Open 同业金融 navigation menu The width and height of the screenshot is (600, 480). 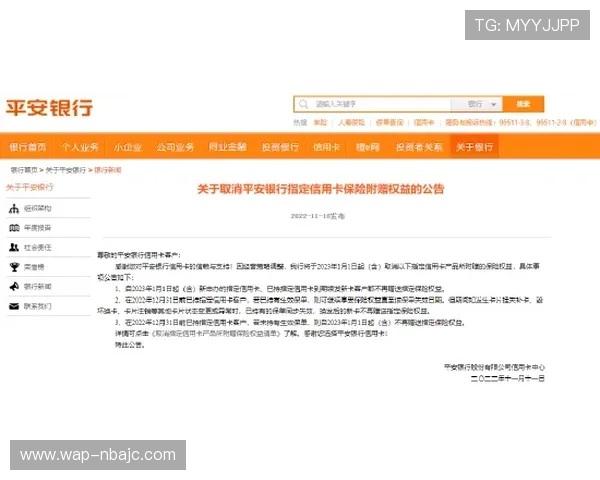point(228,147)
